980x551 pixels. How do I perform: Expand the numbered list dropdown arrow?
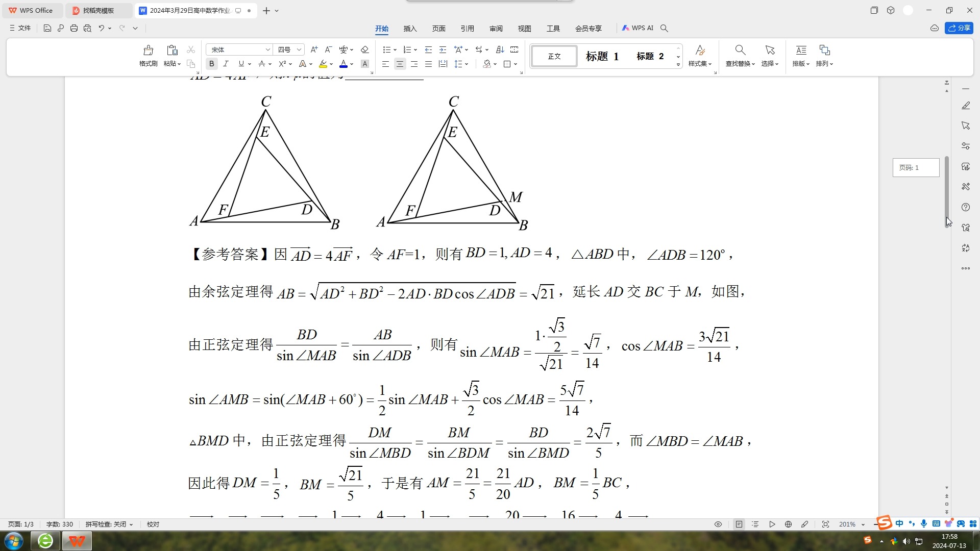(x=415, y=50)
